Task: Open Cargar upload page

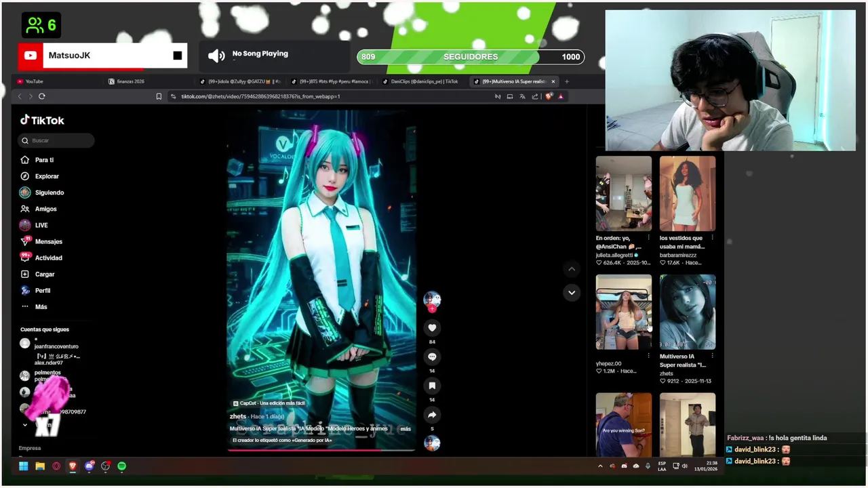Action: tap(37, 274)
